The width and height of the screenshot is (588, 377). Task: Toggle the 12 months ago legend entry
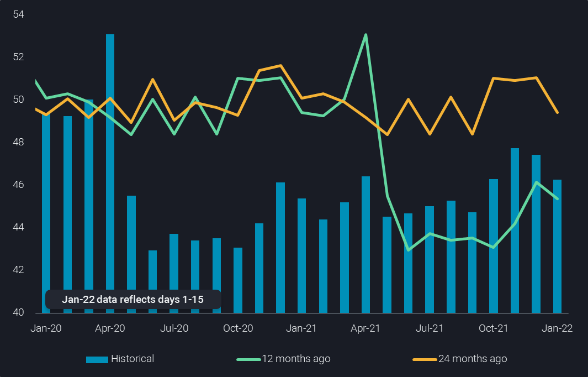283,359
